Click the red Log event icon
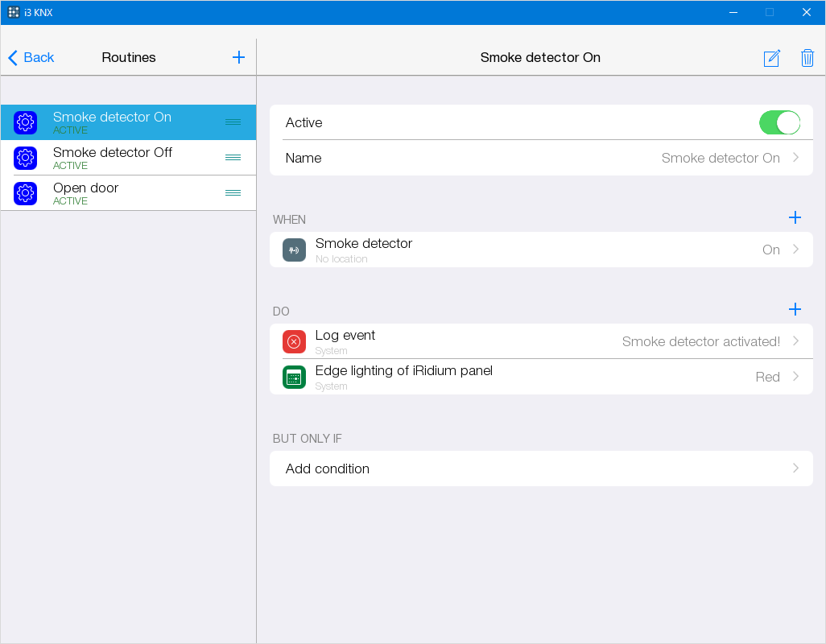This screenshot has height=644, width=826. [x=294, y=341]
